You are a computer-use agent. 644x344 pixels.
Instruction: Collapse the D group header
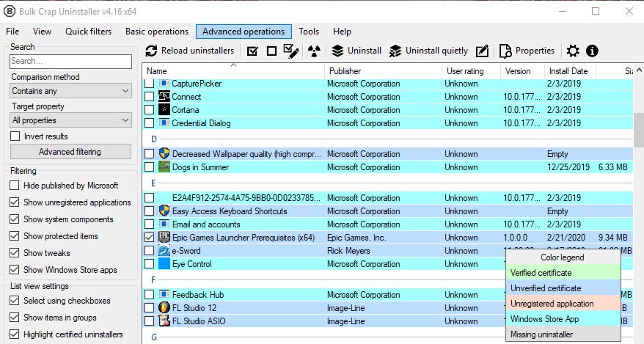[153, 139]
